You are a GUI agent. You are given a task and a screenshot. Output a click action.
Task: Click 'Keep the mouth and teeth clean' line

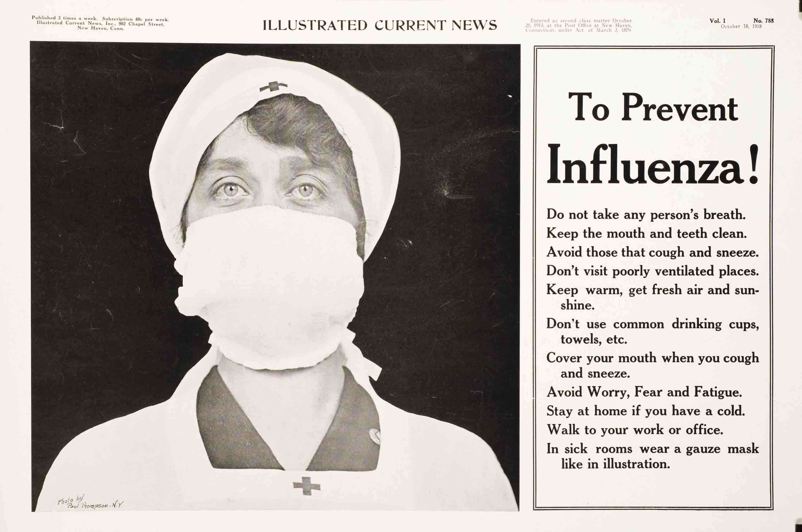646,233
